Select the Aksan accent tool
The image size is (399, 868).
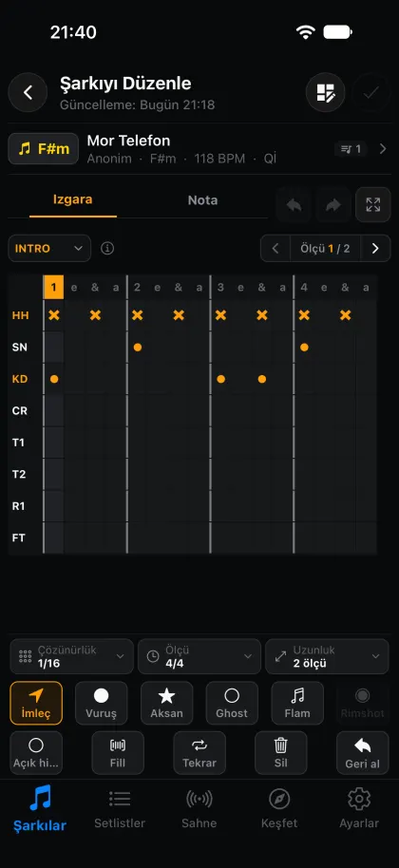tap(166, 703)
